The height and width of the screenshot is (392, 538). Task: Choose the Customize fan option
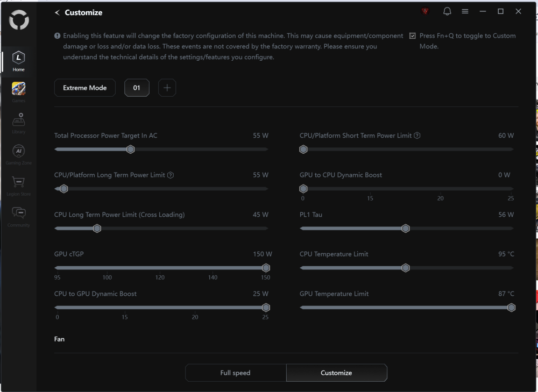336,373
